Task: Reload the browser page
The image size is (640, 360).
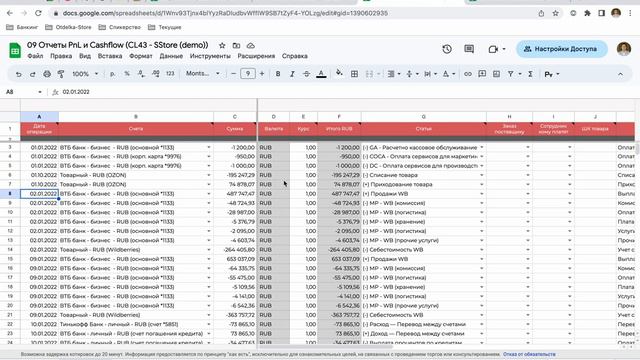Action: click(38, 13)
